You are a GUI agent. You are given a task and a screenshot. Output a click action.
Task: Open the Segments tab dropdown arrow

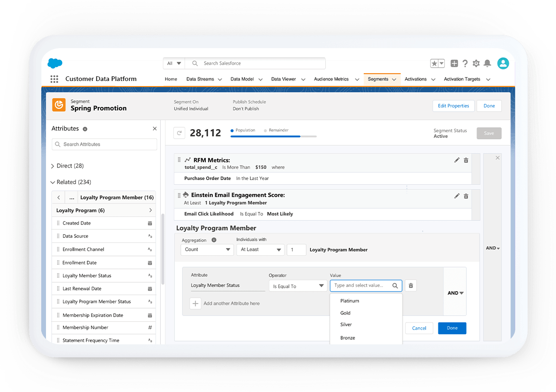point(394,80)
